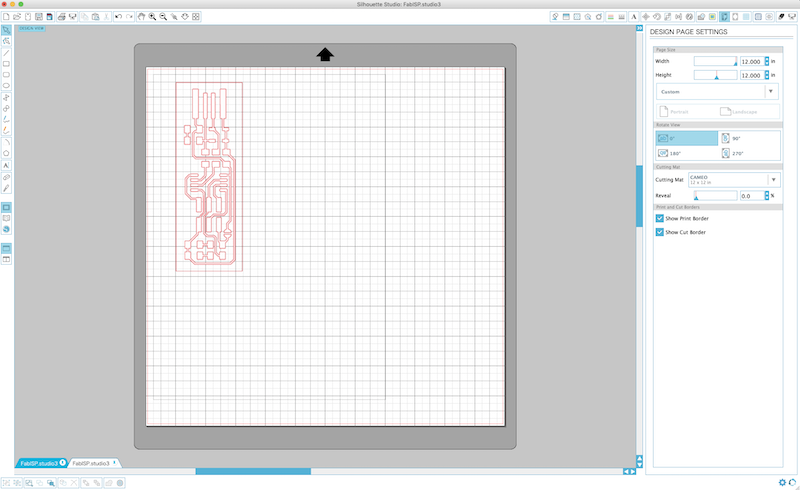Open the Line Color panel icon
The image size is (800, 490).
tap(611, 17)
